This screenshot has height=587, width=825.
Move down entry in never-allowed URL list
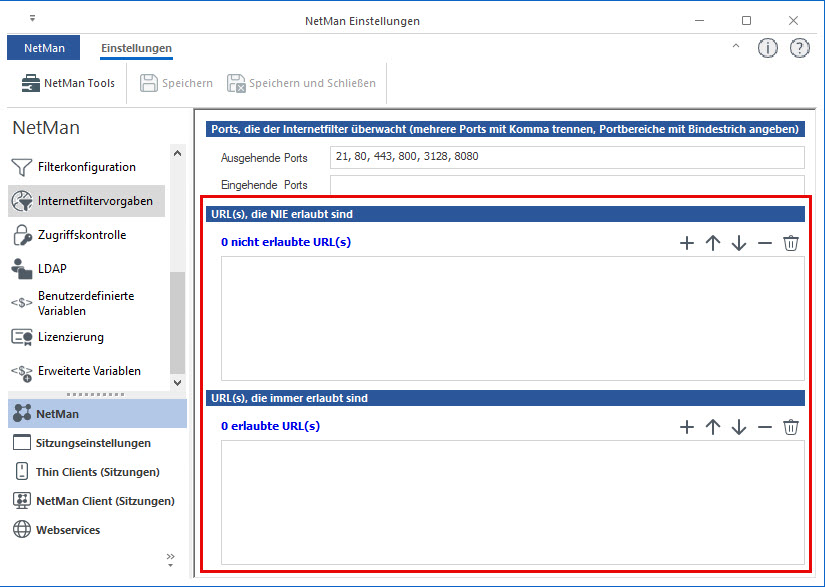pos(738,243)
